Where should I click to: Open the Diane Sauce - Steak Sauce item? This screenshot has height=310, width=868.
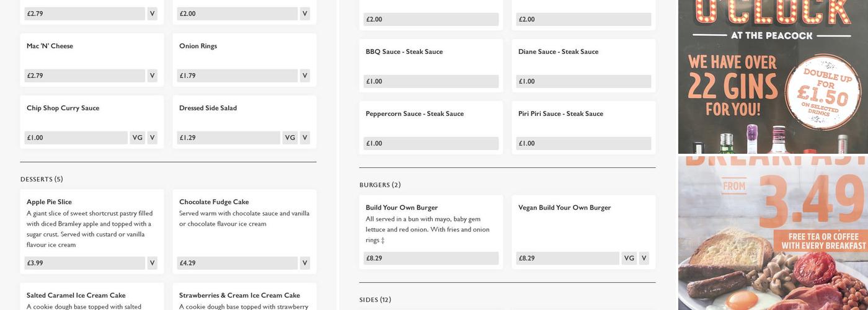[558, 51]
